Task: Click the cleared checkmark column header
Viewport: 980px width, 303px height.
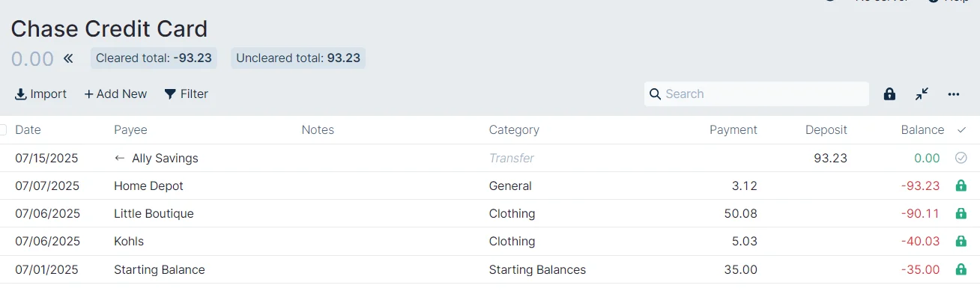Action: click(x=961, y=129)
